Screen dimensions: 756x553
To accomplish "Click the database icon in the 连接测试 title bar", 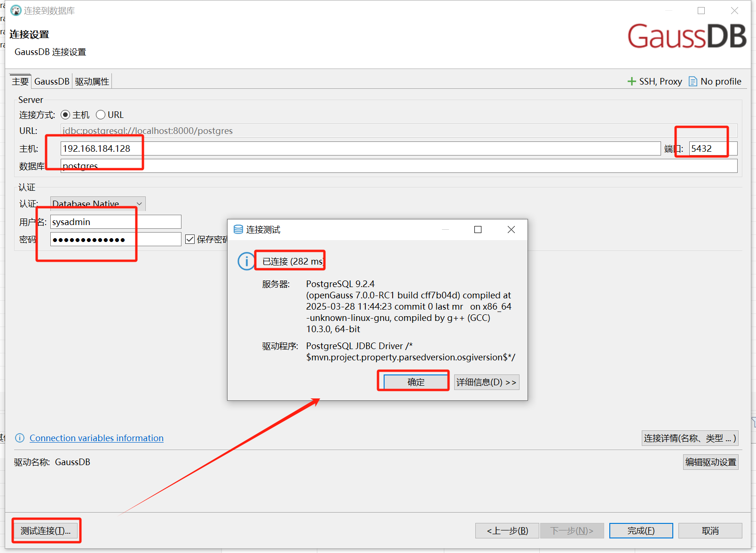I will click(238, 229).
